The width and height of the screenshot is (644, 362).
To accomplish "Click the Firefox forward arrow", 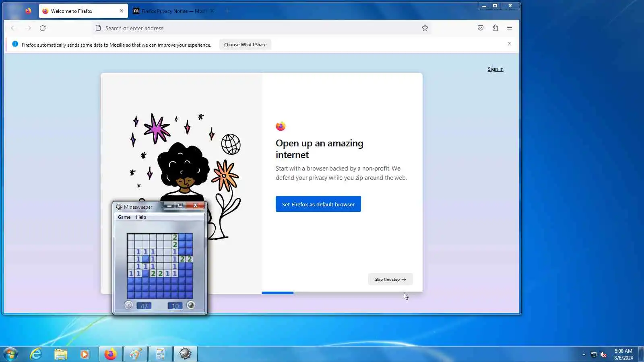I will tap(28, 28).
